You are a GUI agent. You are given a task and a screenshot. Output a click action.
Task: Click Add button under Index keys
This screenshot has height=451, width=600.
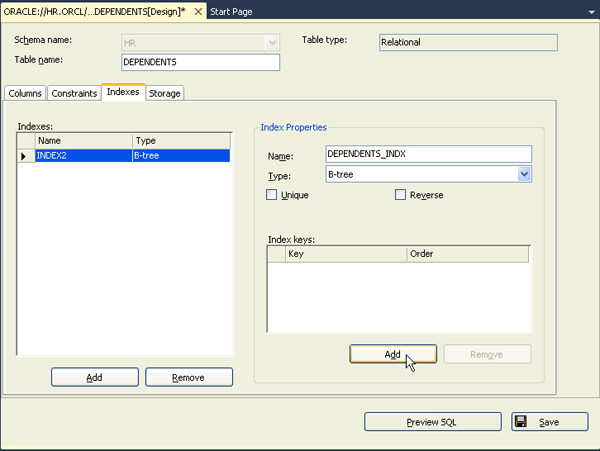point(392,354)
